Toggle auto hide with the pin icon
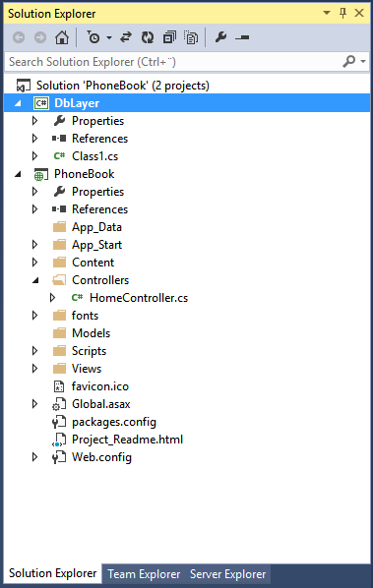Viewport: 373px width, 588px height. pos(342,13)
